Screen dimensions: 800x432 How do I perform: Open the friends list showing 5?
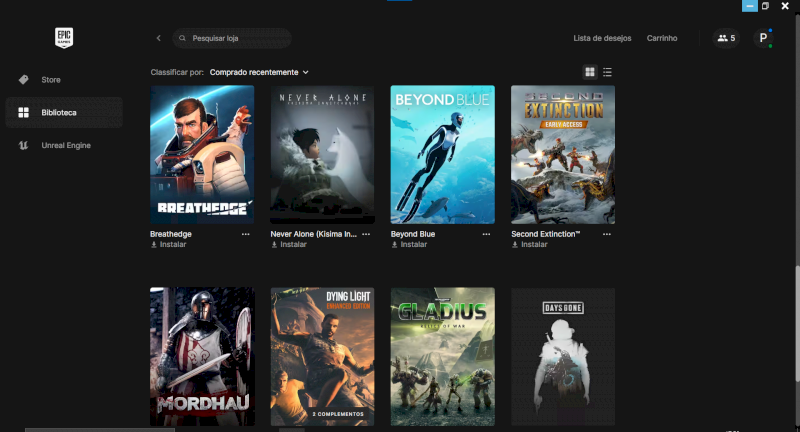[726, 38]
